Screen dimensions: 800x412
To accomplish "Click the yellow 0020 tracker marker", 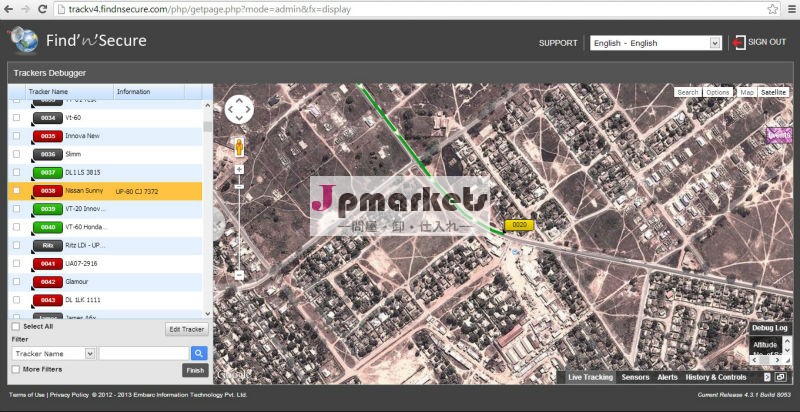I will 519,225.
